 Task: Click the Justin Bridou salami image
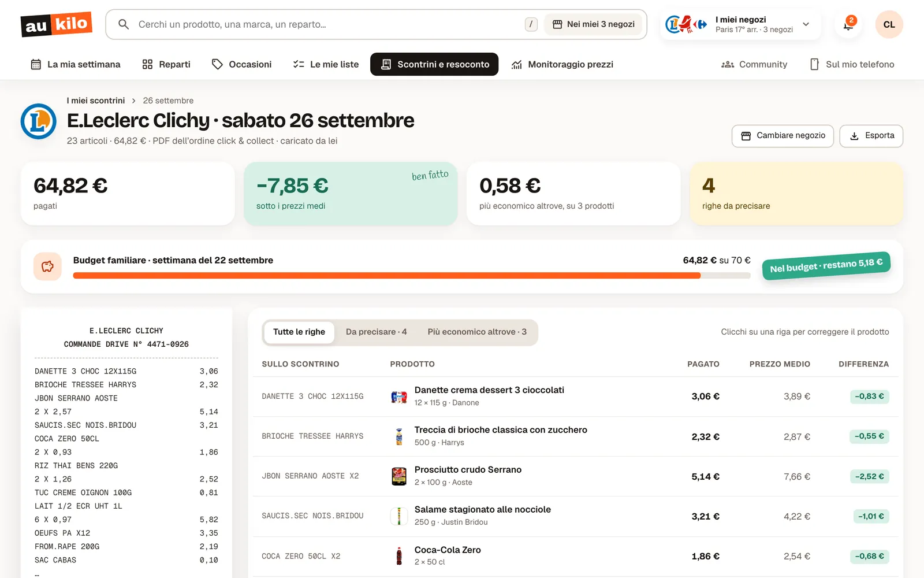399,516
